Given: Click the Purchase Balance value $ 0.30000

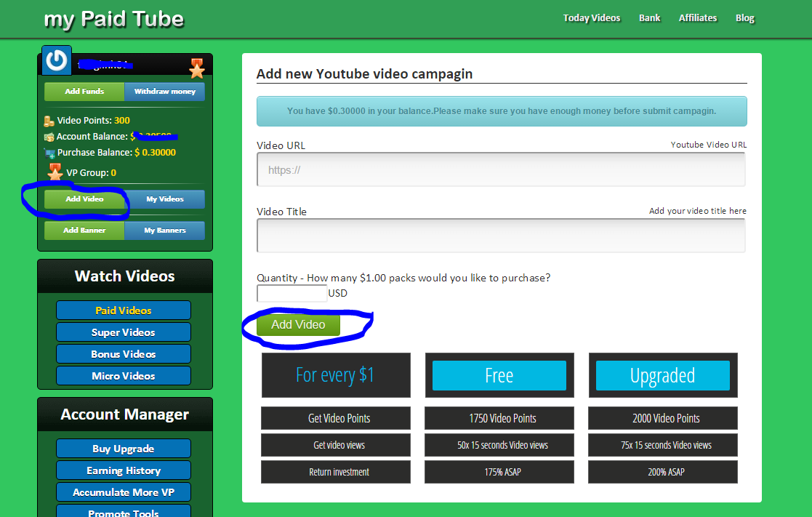Looking at the screenshot, I should pyautogui.click(x=155, y=152).
